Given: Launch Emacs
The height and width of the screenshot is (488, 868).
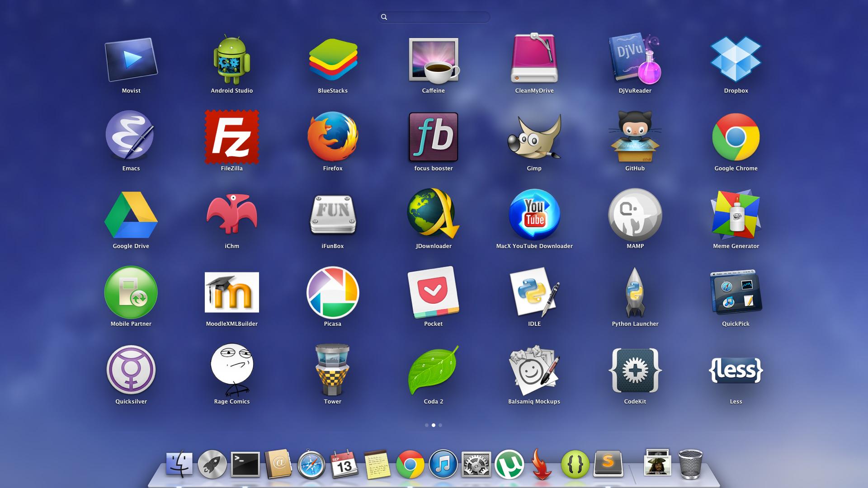Looking at the screenshot, I should click(x=130, y=135).
